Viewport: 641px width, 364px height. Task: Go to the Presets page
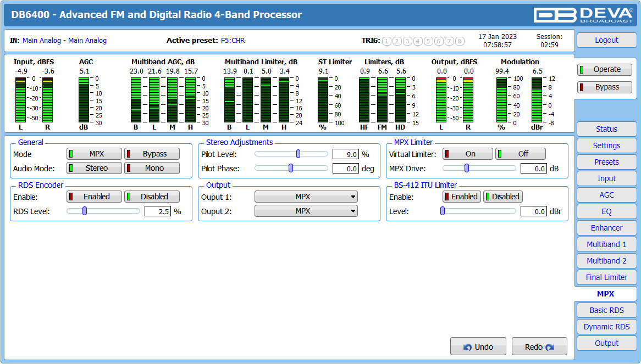coord(607,162)
